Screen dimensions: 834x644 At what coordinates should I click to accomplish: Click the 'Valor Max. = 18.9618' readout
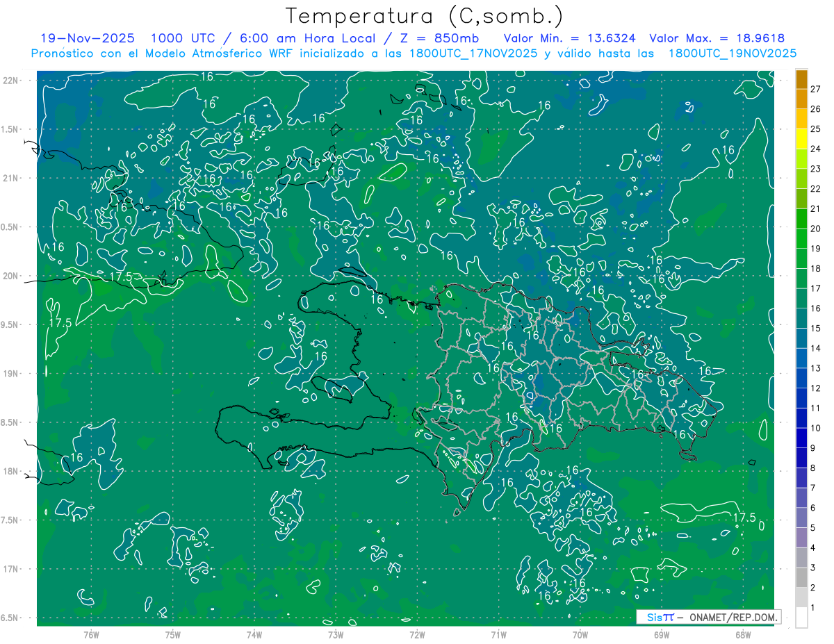click(717, 38)
